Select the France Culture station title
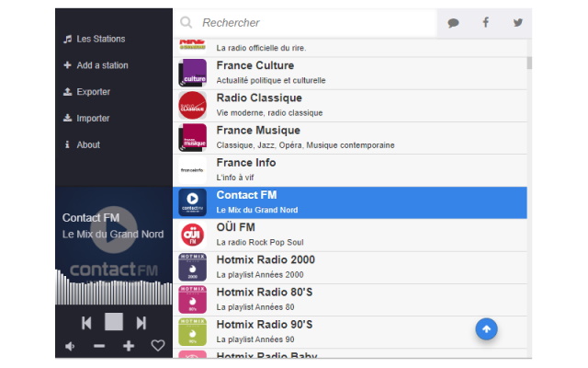The image size is (588, 368). click(x=255, y=65)
